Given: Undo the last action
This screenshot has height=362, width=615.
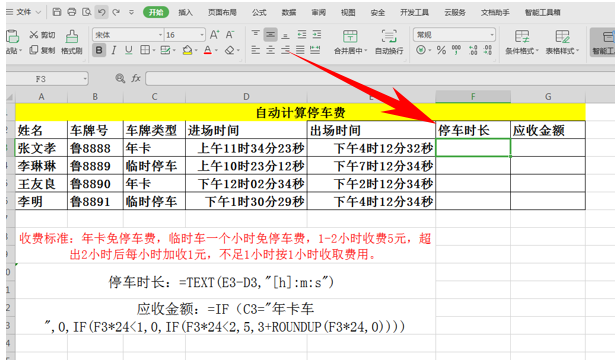Looking at the screenshot, I should coord(101,12).
